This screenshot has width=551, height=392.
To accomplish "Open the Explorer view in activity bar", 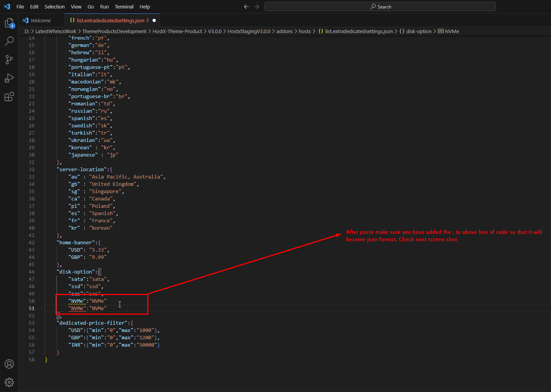I will [9, 23].
